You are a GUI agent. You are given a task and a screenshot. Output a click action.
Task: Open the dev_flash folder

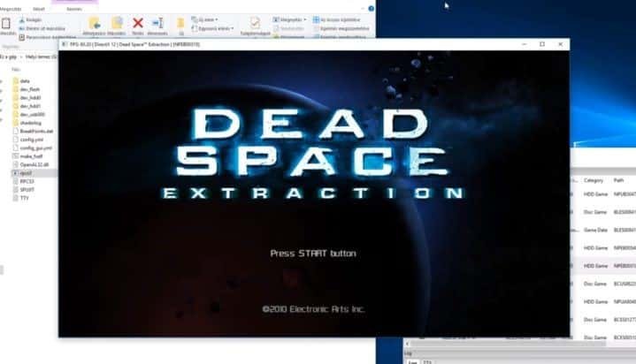30,88
